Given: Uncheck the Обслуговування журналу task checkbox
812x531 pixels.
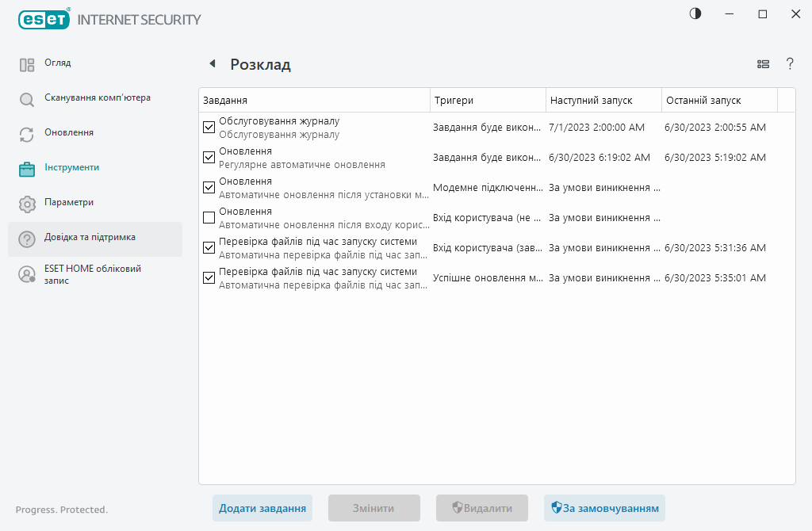Looking at the screenshot, I should click(209, 127).
